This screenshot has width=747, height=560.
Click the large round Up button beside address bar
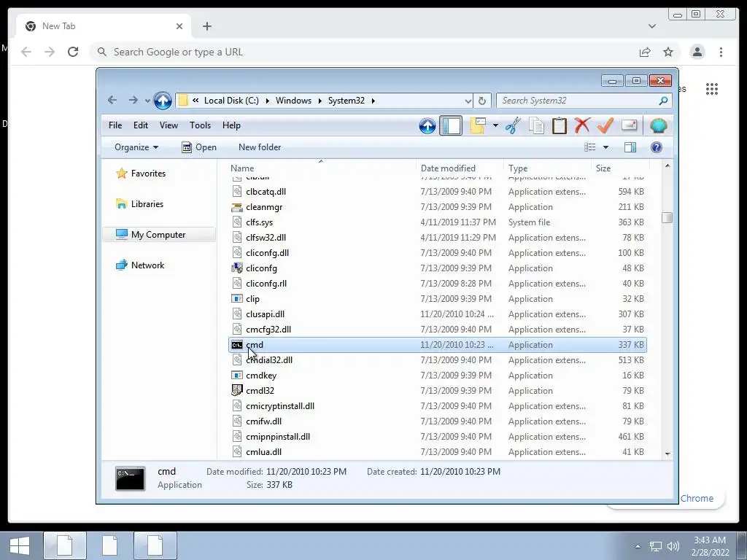163,101
